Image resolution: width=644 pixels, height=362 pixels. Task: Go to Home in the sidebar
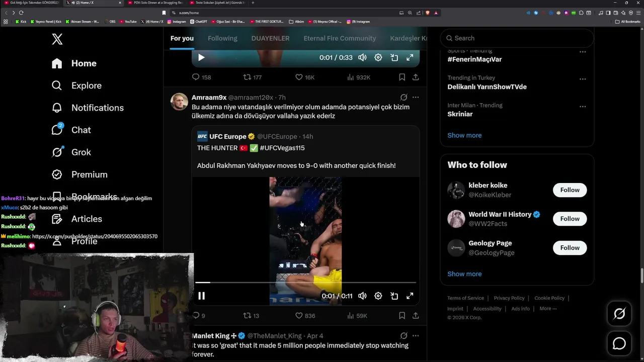click(x=74, y=63)
